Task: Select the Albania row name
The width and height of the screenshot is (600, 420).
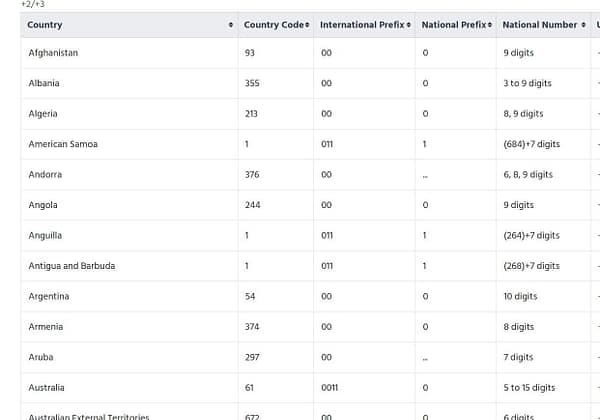Action: click(x=44, y=83)
